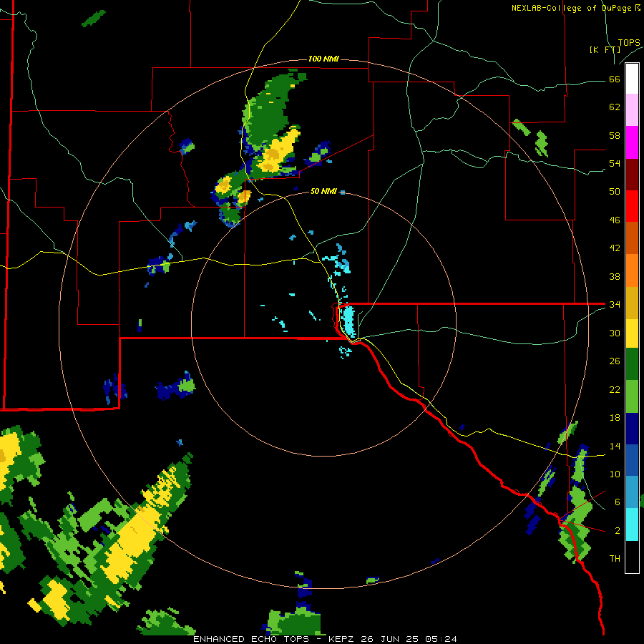Select the yellow legend swatch
The image size is (644, 644).
pyautogui.click(x=632, y=333)
